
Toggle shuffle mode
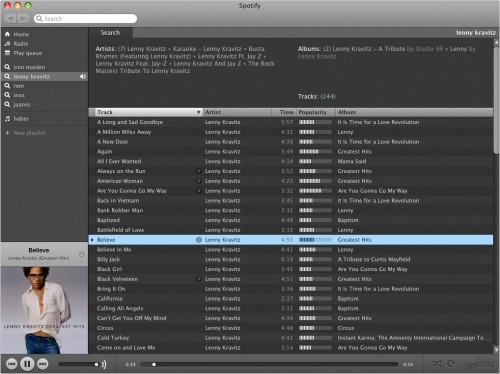coord(436,364)
